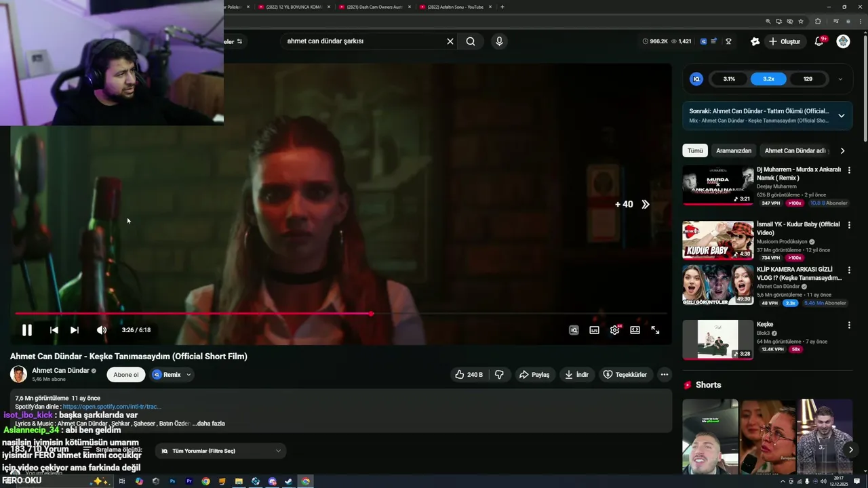868x488 pixels.
Task: Expand the Remix dropdown arrow
Action: click(x=189, y=374)
